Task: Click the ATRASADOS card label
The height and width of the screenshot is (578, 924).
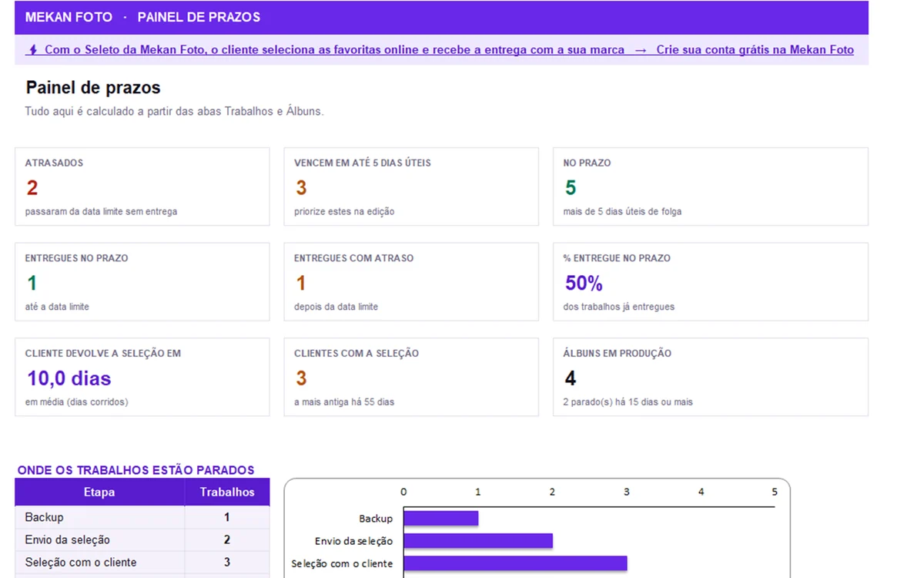Action: click(54, 163)
